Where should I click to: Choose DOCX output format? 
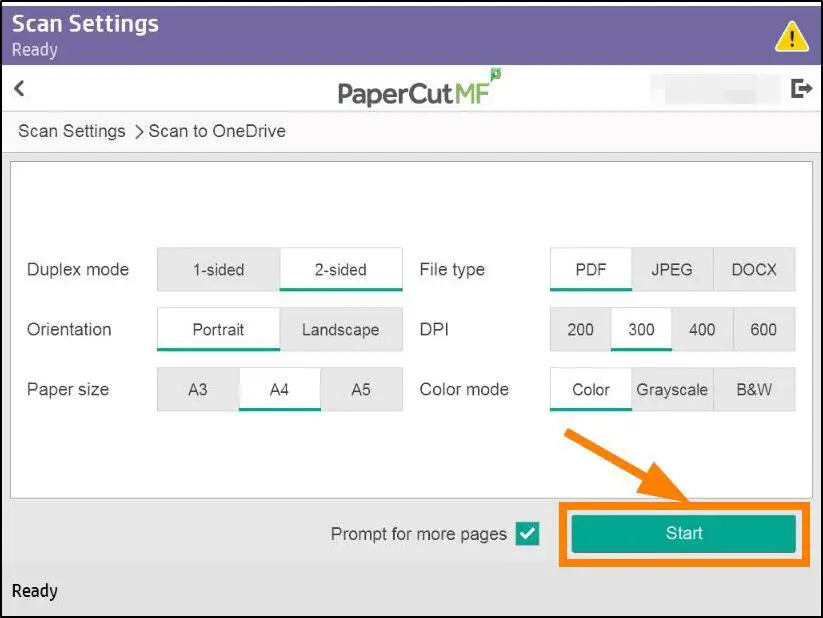pos(754,269)
